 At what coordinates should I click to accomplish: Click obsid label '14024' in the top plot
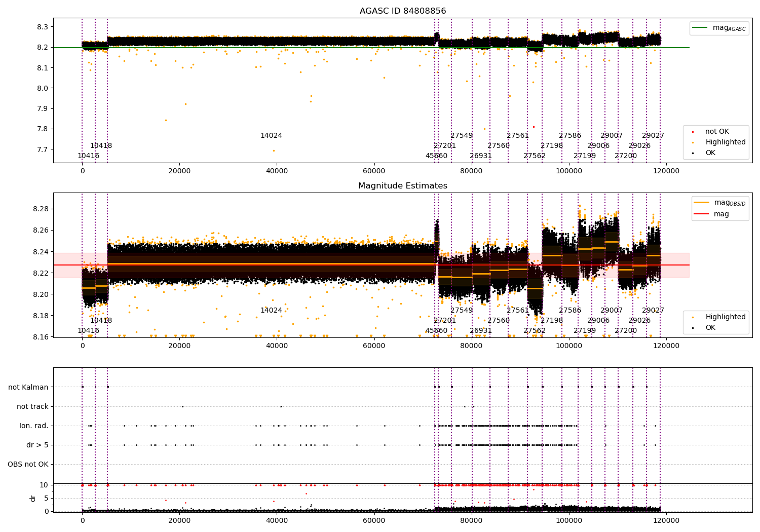(x=272, y=136)
